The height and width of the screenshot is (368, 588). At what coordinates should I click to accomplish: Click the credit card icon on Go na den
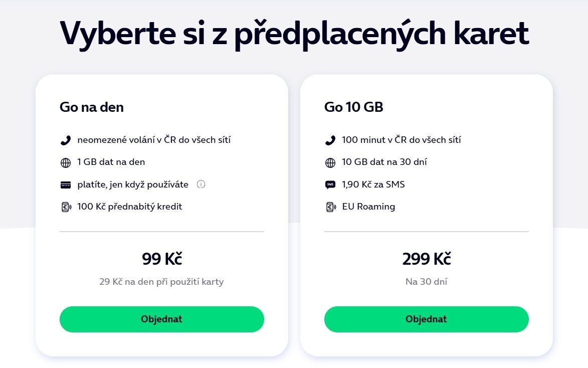(x=66, y=184)
